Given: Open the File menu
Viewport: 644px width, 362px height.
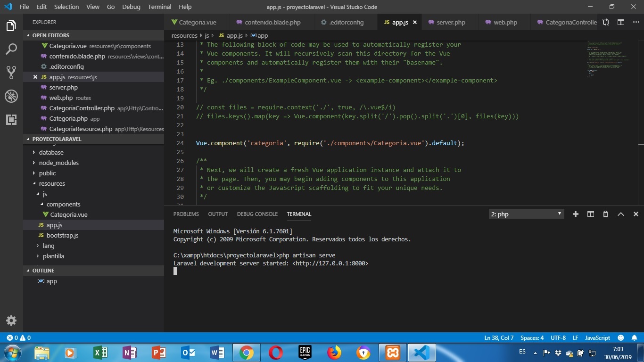Looking at the screenshot, I should [x=25, y=7].
